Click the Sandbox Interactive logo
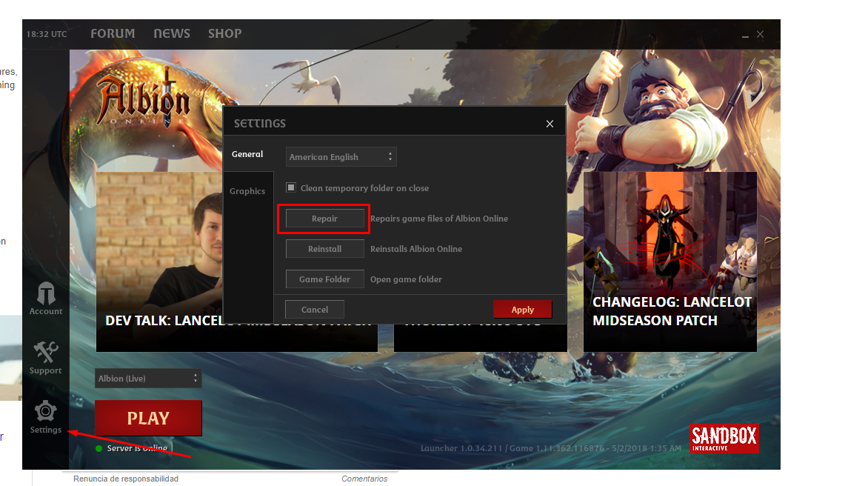Viewport: 868px width, 486px height. click(724, 439)
